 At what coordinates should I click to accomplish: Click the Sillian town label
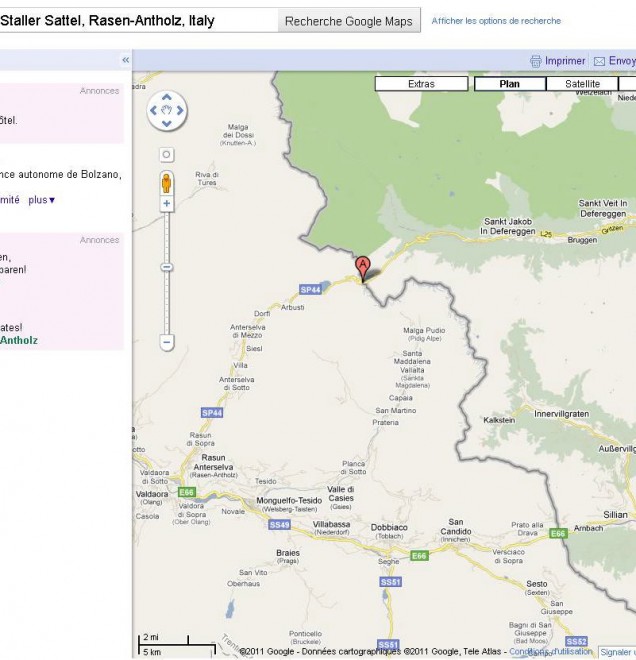(x=615, y=514)
